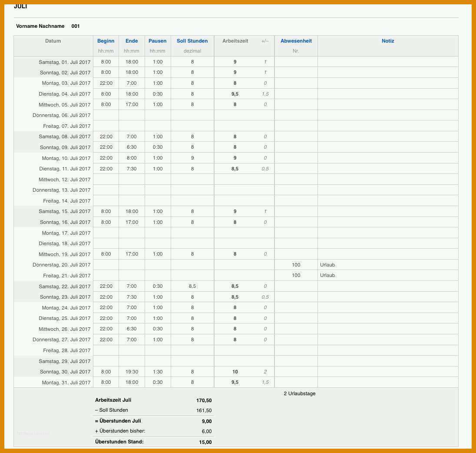Click empty Abwesenheit cell for Montag, 17. Juli
The image size is (476, 453).
click(x=296, y=233)
